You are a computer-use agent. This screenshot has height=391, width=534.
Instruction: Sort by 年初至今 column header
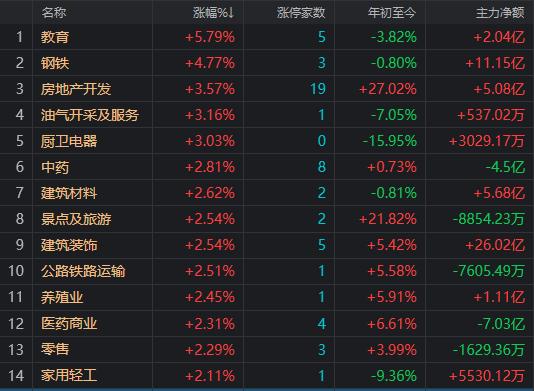[392, 13]
